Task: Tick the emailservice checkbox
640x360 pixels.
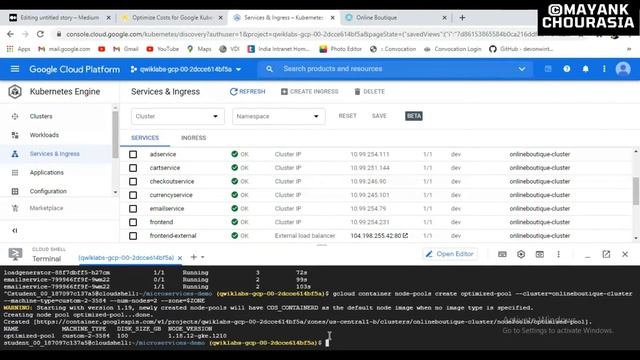Action: tap(133, 209)
